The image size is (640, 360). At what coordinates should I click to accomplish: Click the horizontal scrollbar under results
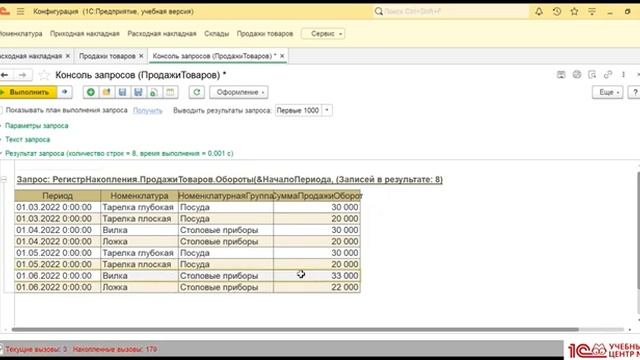point(295,329)
